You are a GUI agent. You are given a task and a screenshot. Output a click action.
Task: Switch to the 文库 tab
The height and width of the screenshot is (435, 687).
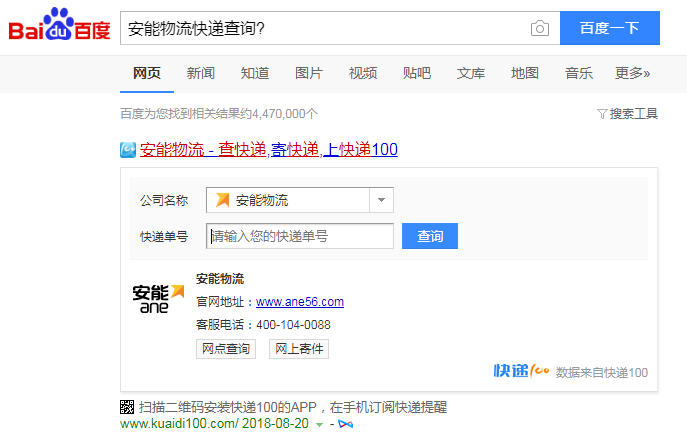pos(471,73)
